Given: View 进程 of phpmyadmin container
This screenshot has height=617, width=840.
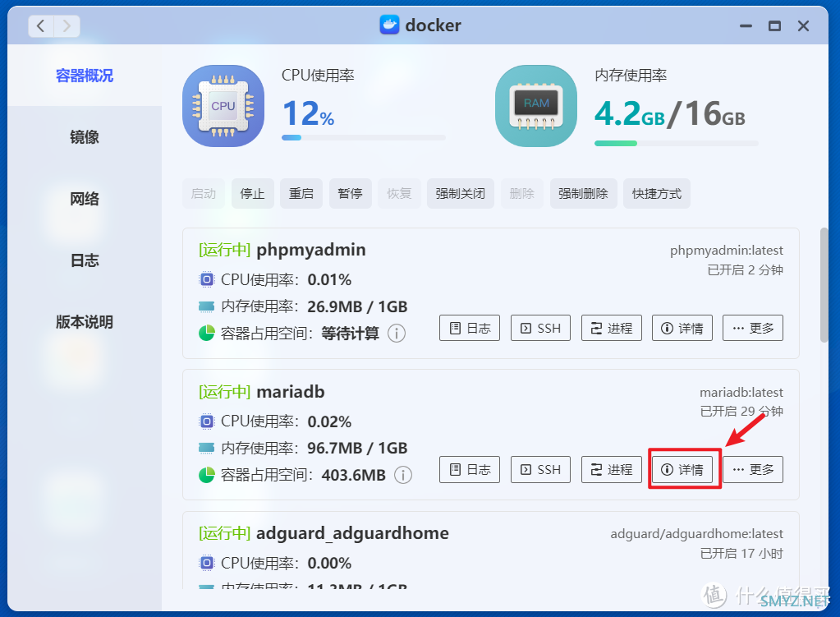Looking at the screenshot, I should tap(611, 328).
